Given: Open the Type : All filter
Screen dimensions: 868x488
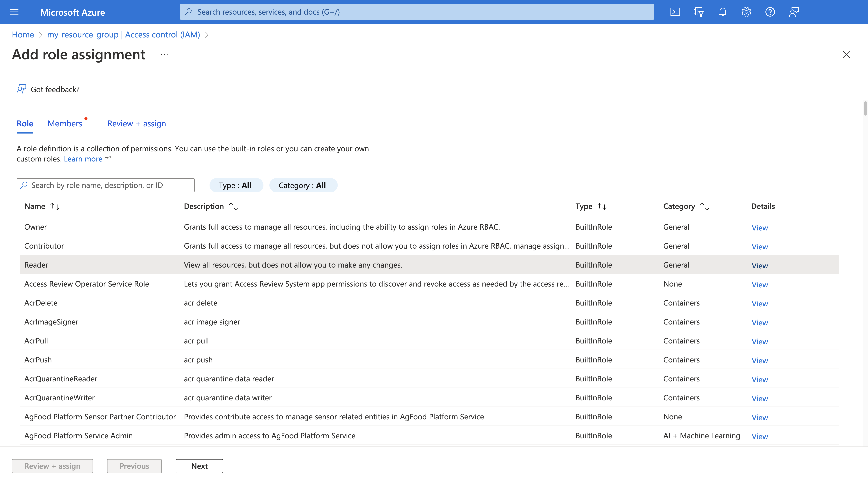Looking at the screenshot, I should (235, 185).
